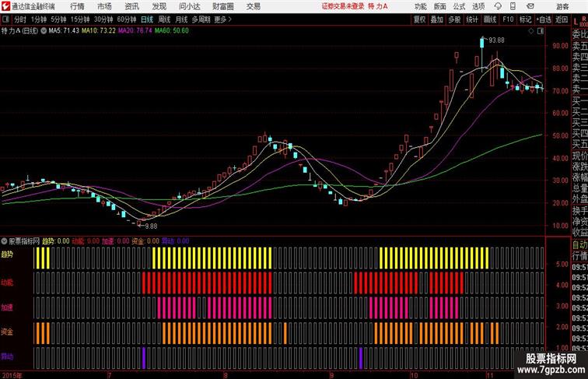Switch to the 1分钟 period tab

(39, 19)
